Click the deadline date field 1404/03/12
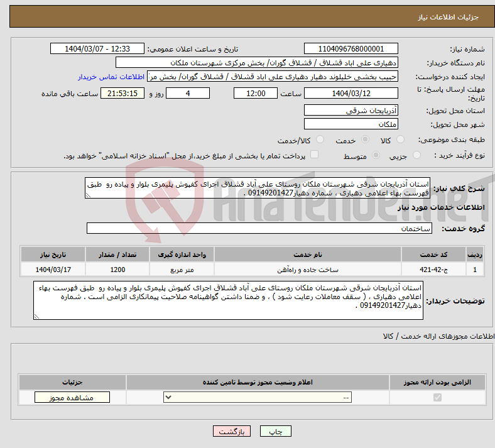Viewport: 495px width, 448px height. (351, 94)
